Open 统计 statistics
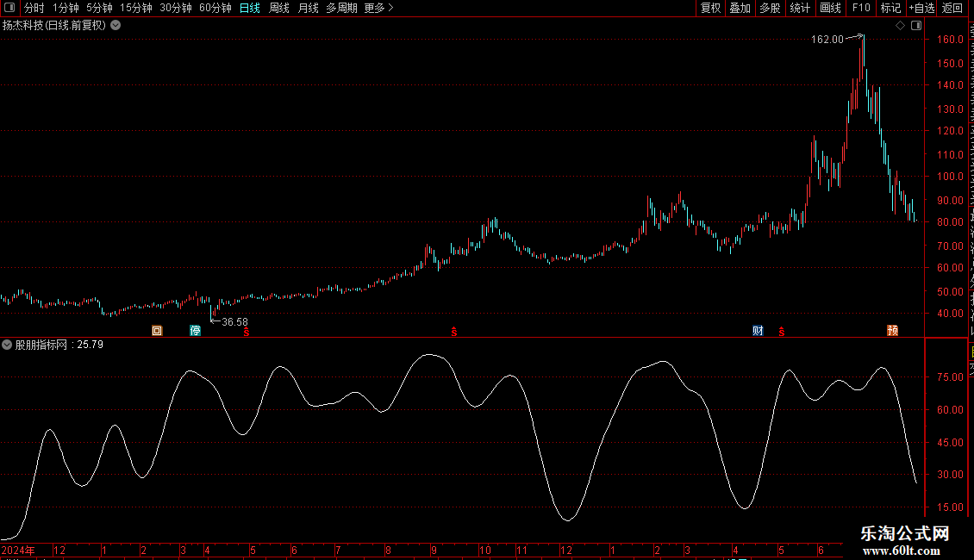Viewport: 974px width, 560px height. [799, 8]
